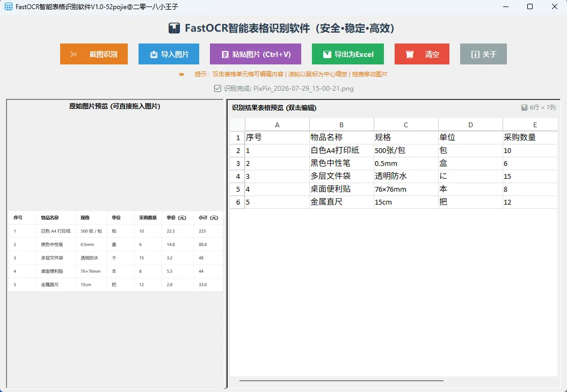The image size is (567, 392).
Task: Open the 关于 about dialog
Action: click(483, 54)
